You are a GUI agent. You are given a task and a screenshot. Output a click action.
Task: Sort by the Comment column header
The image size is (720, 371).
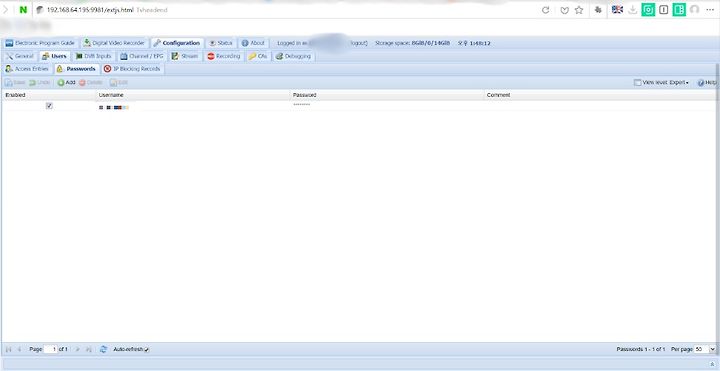pos(600,95)
